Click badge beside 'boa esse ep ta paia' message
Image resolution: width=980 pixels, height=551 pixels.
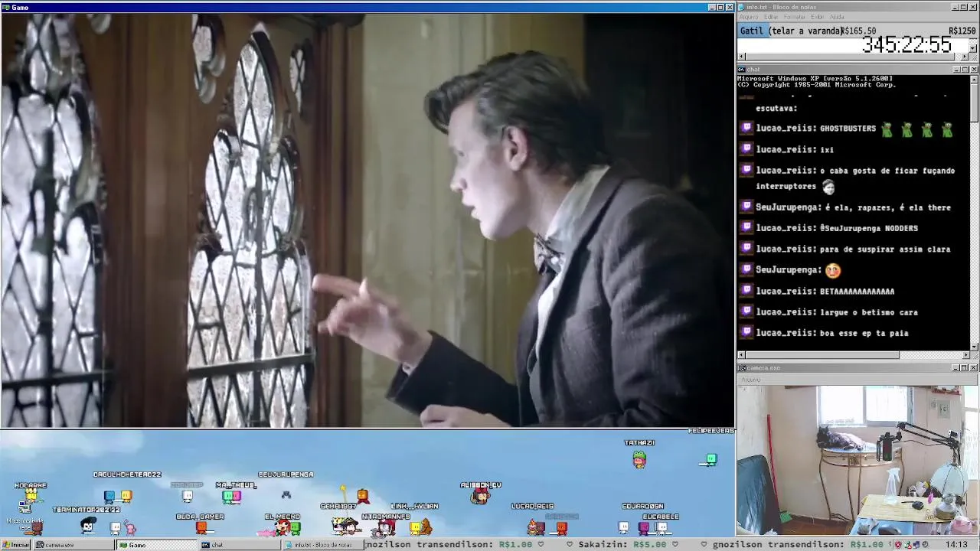746,332
